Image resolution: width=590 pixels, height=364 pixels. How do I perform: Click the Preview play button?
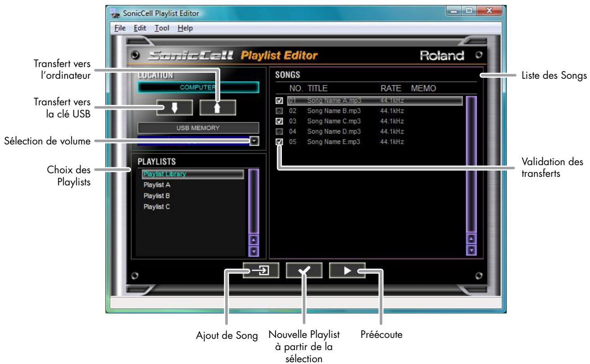point(347,270)
